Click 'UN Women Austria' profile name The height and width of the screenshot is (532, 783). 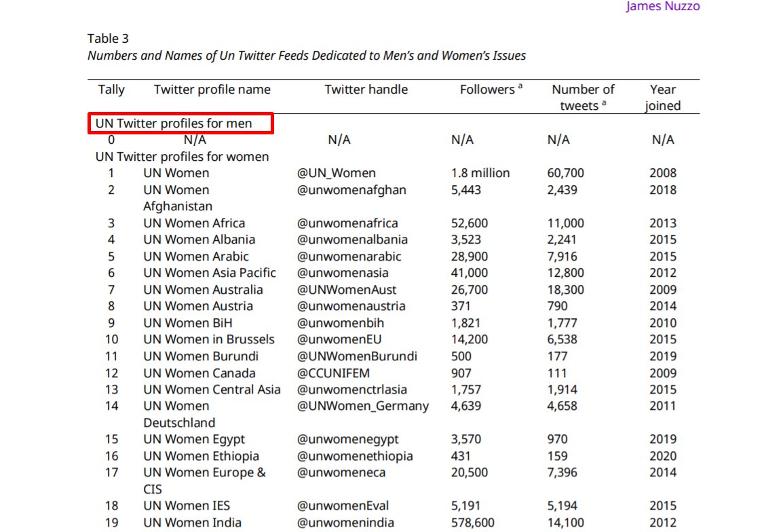point(198,306)
